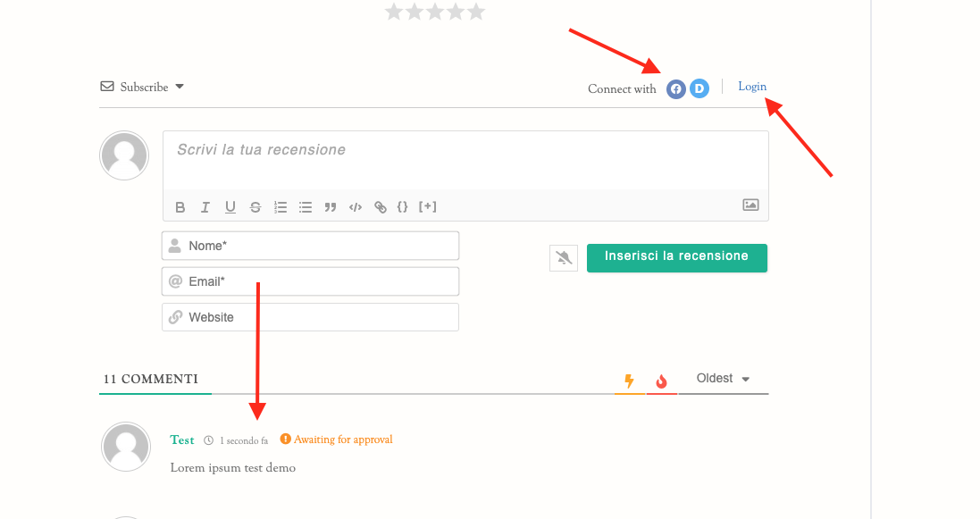Rate five stars
The width and height of the screenshot is (980, 519).
point(476,12)
